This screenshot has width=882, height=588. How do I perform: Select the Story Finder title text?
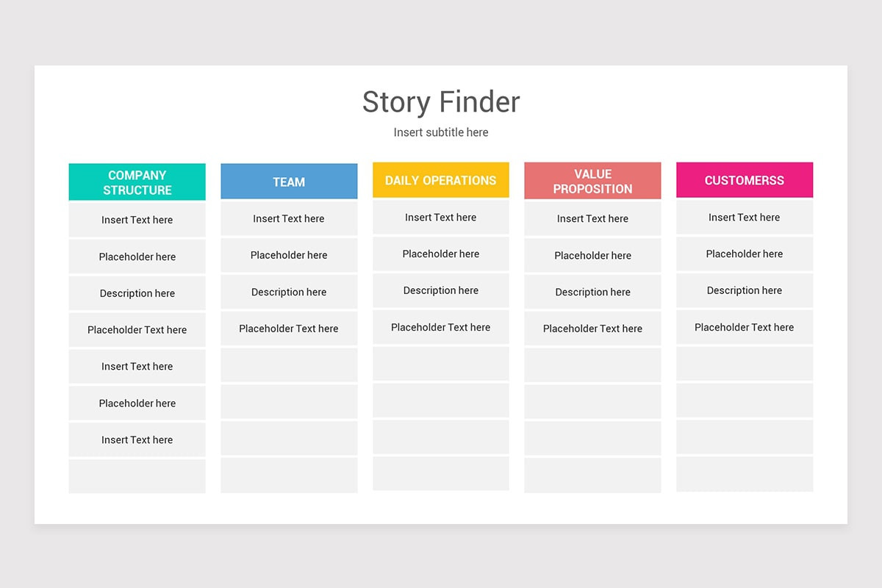(441, 102)
